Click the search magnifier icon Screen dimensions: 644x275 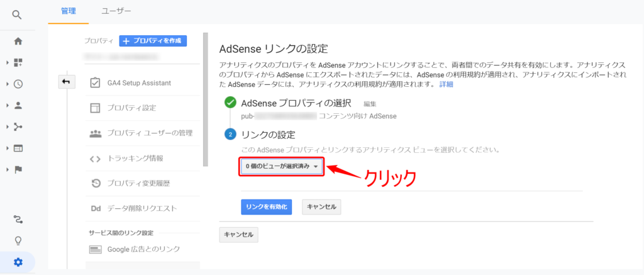coord(17,15)
